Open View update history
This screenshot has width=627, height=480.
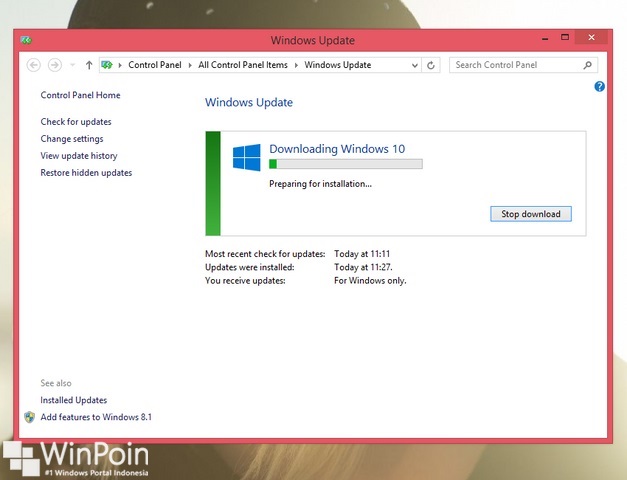[x=79, y=156]
